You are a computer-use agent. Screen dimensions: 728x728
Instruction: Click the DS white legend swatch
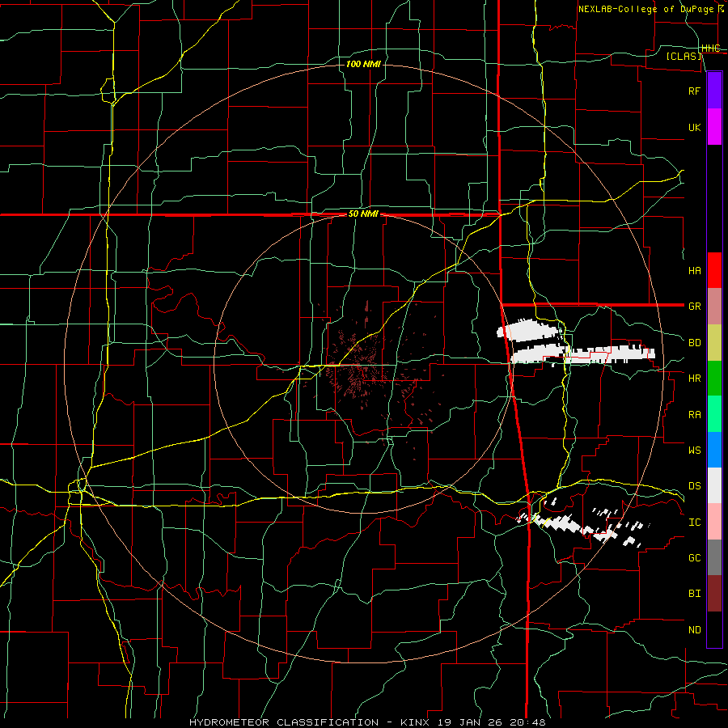pos(714,485)
